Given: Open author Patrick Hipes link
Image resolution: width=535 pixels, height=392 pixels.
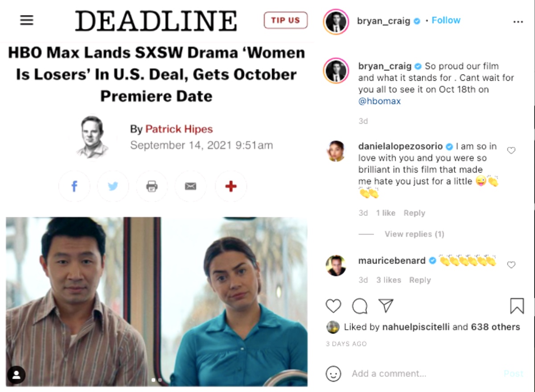Looking at the screenshot, I should tap(179, 129).
